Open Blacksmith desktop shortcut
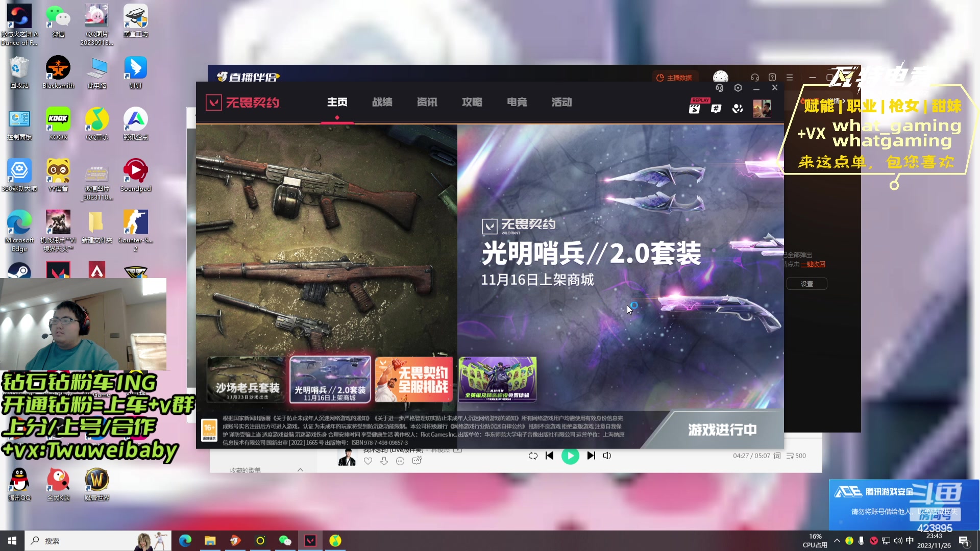980x551 pixels. coord(58,73)
